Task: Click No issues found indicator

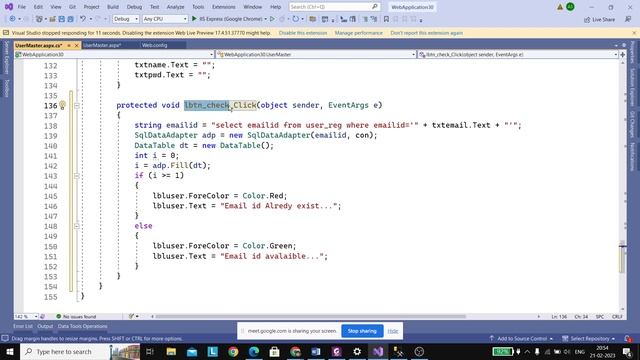Action: point(76,316)
